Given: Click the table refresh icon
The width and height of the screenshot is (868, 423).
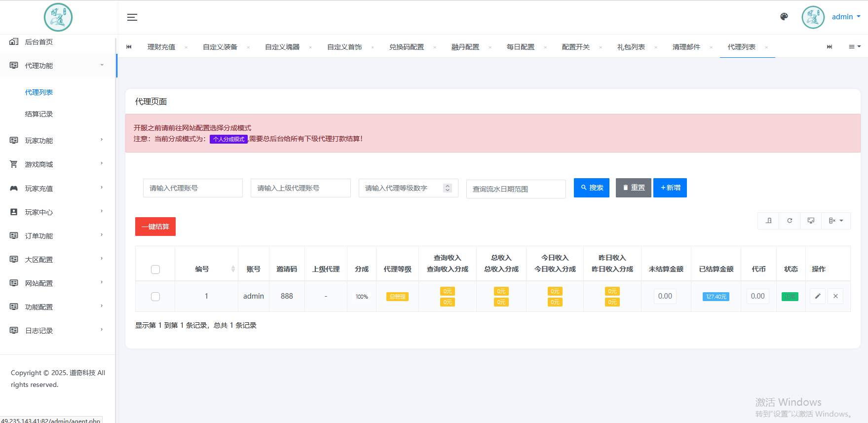Looking at the screenshot, I should [x=790, y=221].
